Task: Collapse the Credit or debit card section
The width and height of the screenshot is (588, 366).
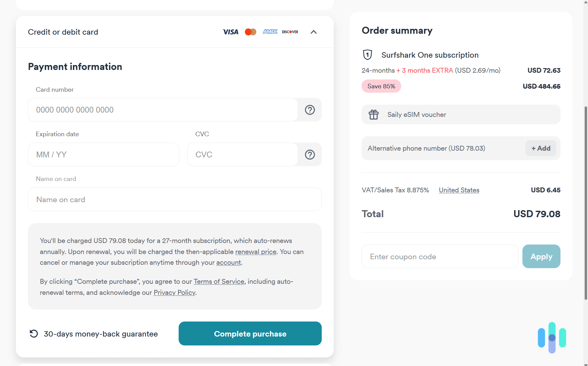Action: [x=313, y=32]
